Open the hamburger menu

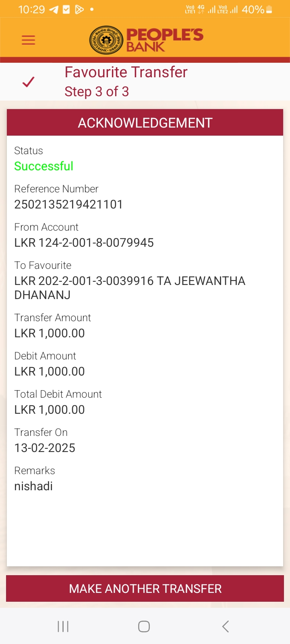[28, 40]
